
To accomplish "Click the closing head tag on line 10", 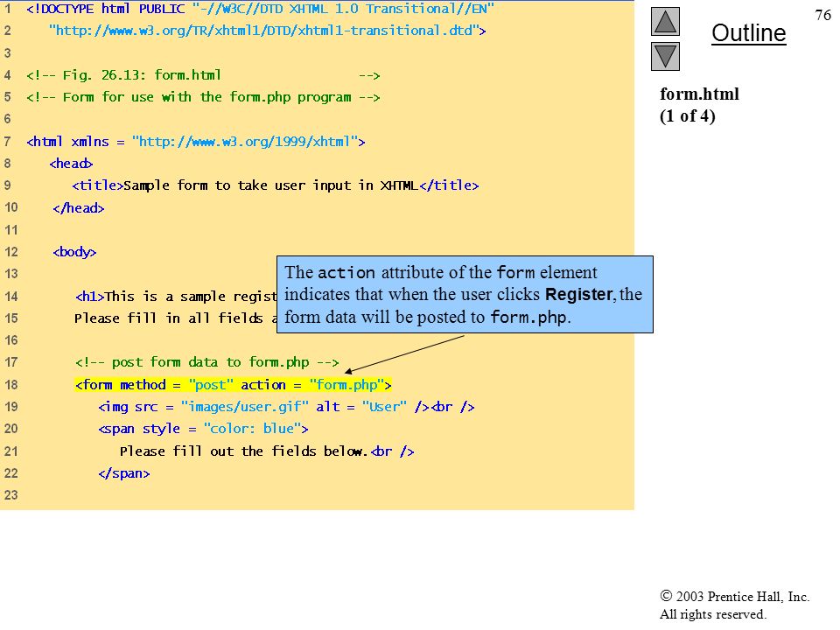I will point(78,208).
